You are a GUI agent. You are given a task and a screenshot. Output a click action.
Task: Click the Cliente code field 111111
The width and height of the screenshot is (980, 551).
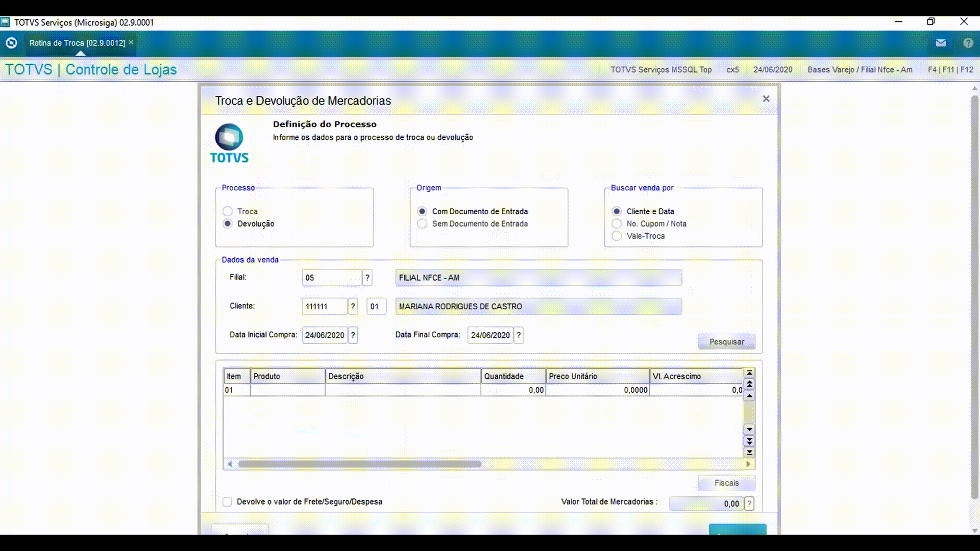click(325, 306)
